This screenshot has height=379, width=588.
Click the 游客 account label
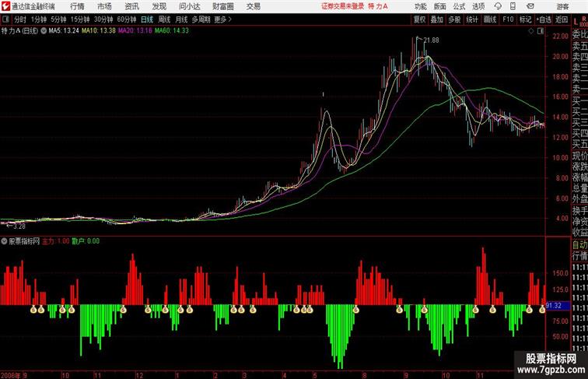[x=562, y=6]
